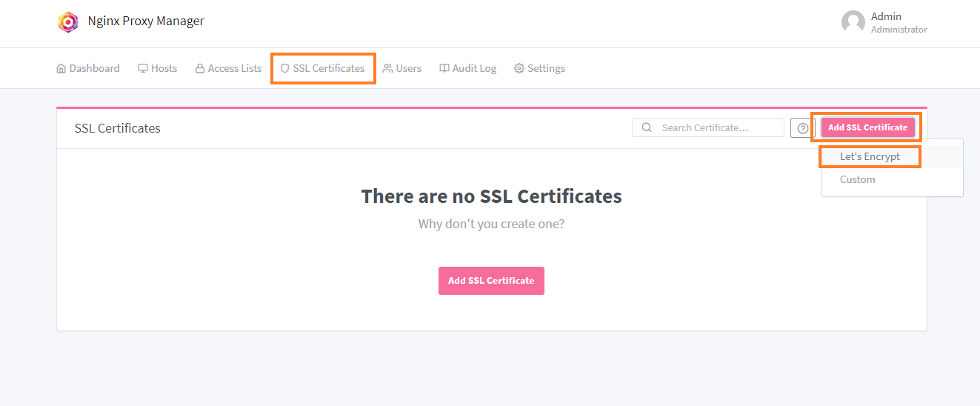This screenshot has height=406, width=980.
Task: Click the Administrator role label
Action: tap(899, 30)
